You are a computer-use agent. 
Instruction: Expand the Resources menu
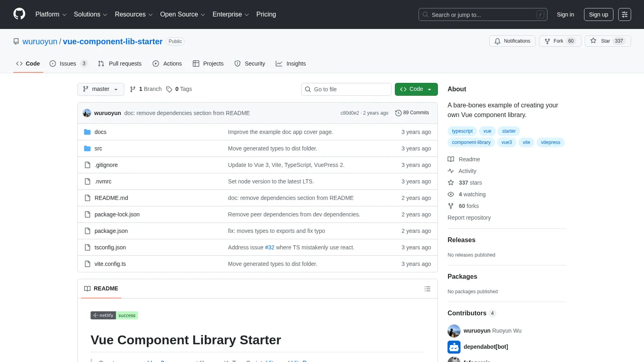(x=134, y=14)
